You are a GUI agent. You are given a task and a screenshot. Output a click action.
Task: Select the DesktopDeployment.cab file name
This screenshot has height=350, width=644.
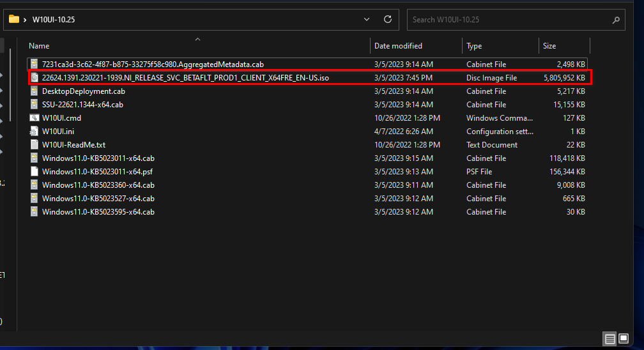coord(83,91)
